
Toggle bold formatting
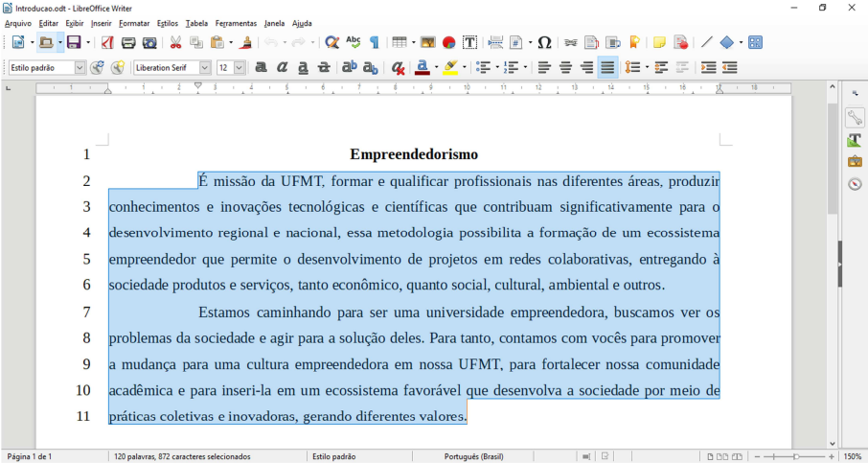click(261, 67)
